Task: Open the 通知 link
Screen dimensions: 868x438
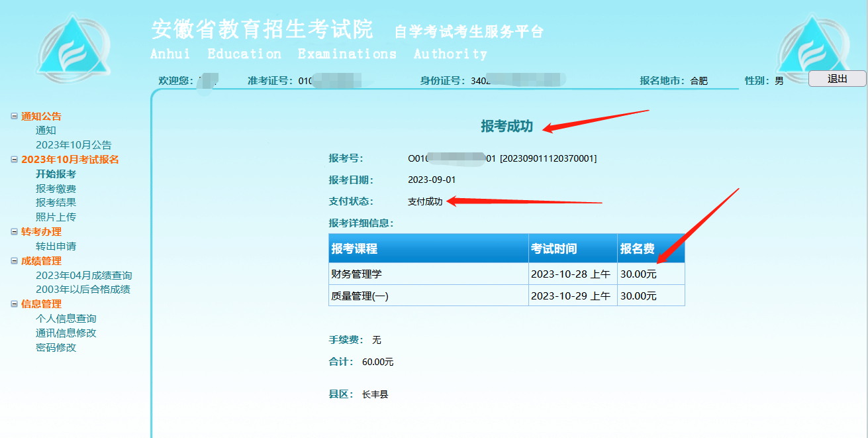Action: [x=46, y=131]
